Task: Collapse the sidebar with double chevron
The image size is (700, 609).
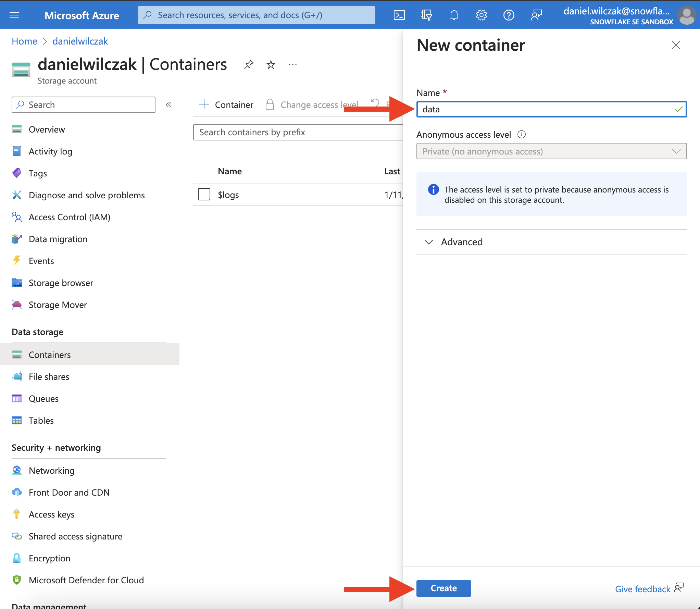Action: point(168,105)
